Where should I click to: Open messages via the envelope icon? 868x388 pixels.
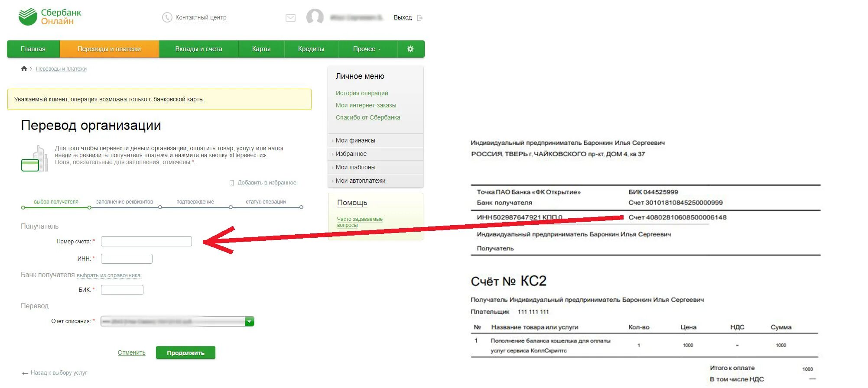(290, 18)
